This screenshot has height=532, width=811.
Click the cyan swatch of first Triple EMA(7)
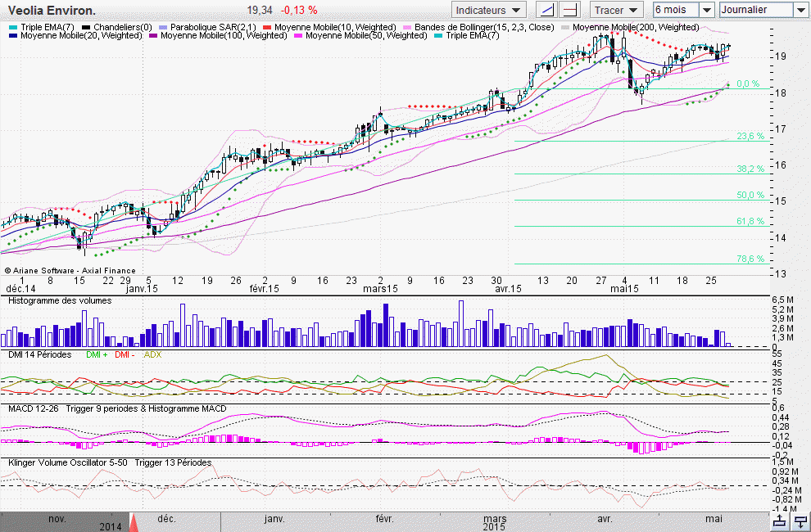click(x=13, y=27)
